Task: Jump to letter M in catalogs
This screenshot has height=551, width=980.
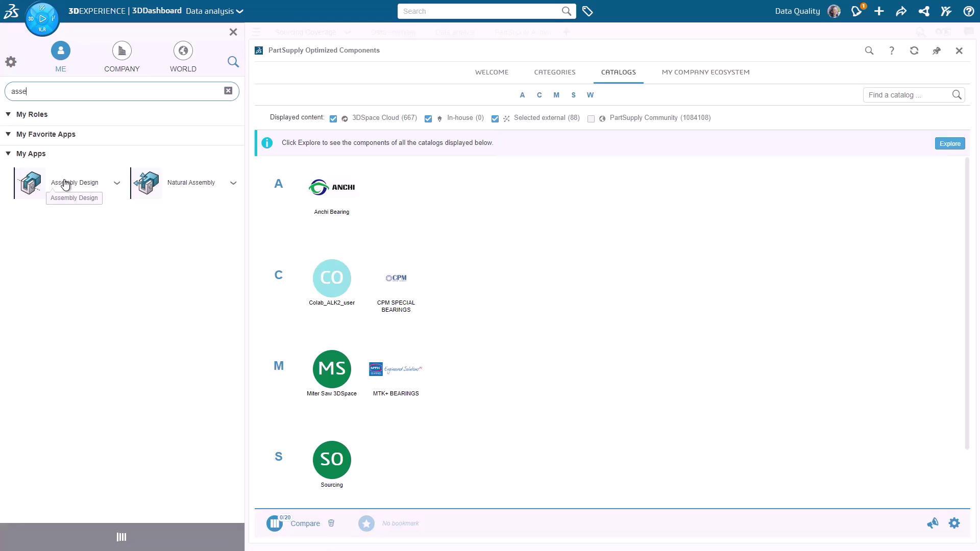Action: click(556, 95)
